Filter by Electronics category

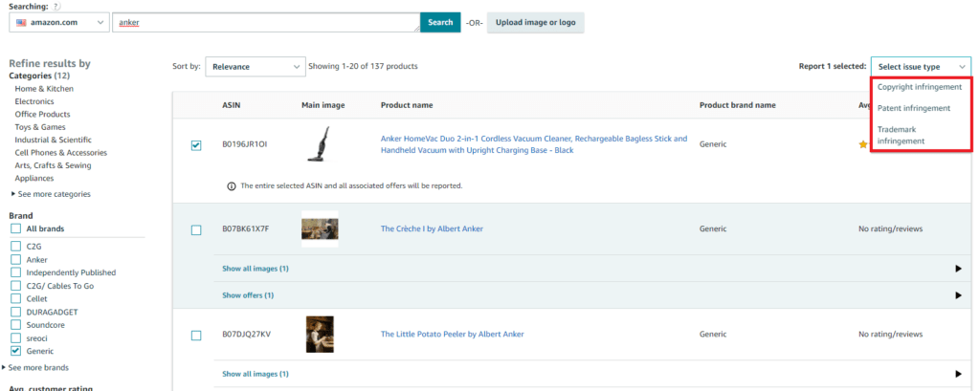pyautogui.click(x=34, y=101)
